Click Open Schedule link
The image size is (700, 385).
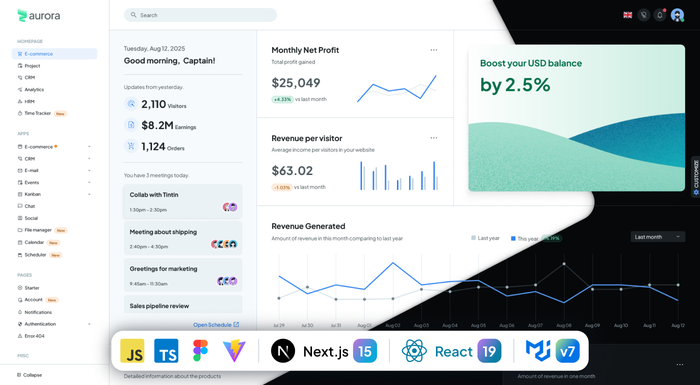[216, 325]
